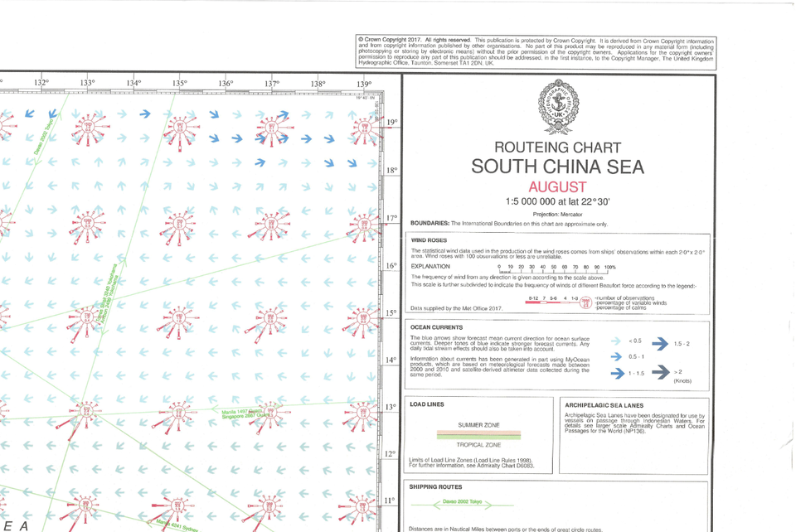Click the 135° longitude label on the top border
Image resolution: width=796 pixels, height=532 pixels.
(178, 83)
